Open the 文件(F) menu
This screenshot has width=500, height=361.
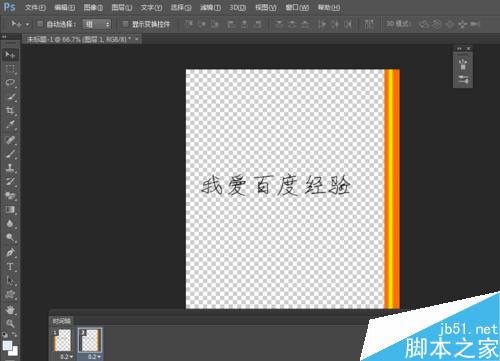click(35, 7)
